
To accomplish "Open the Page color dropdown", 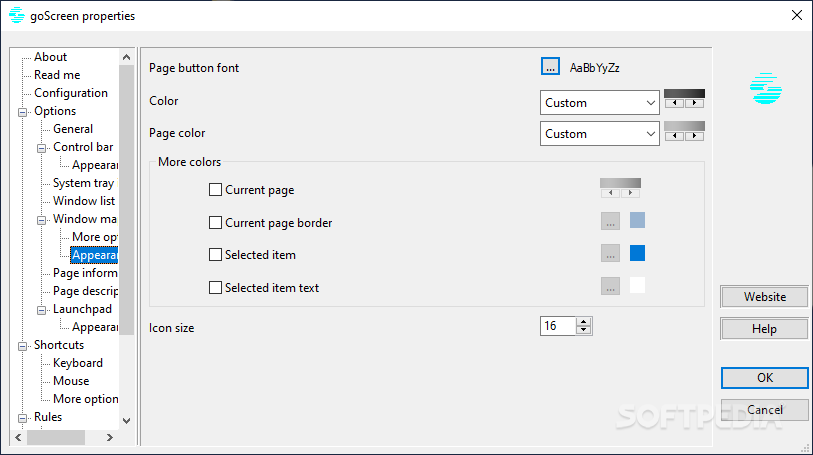I will (599, 134).
